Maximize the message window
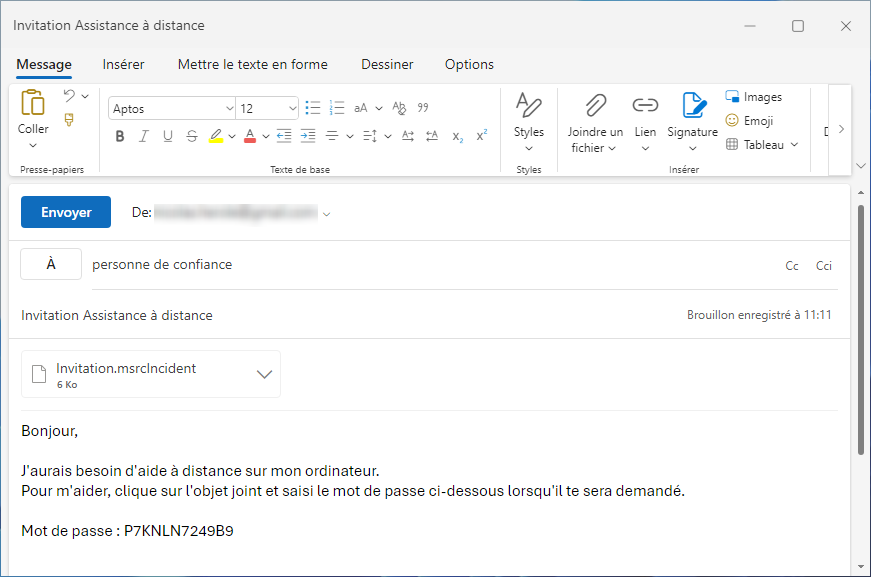The image size is (871, 577). tap(798, 26)
